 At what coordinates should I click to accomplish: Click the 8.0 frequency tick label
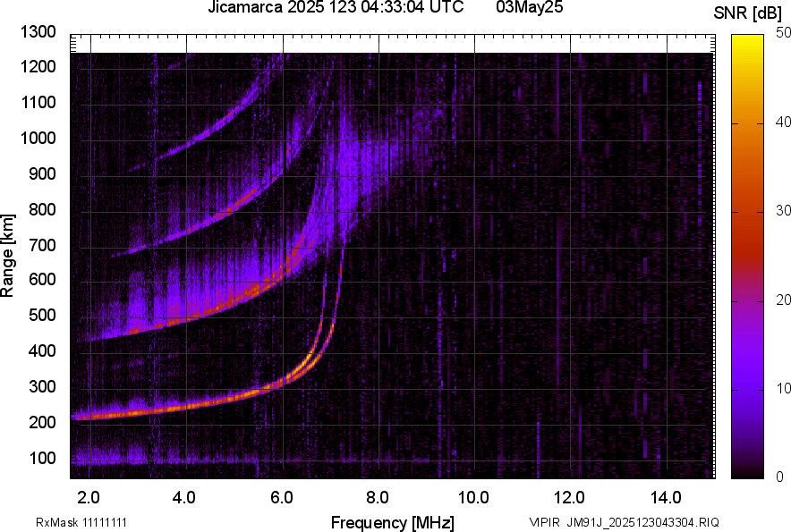pos(377,498)
